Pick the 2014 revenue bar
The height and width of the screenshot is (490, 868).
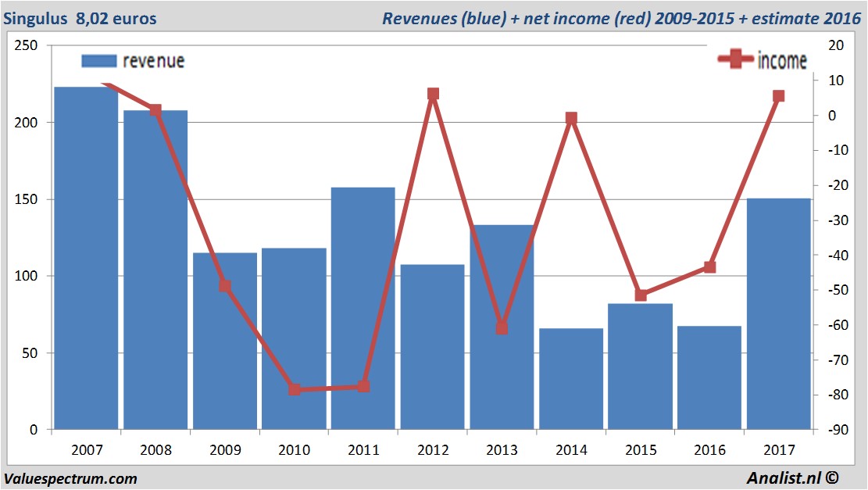571,379
